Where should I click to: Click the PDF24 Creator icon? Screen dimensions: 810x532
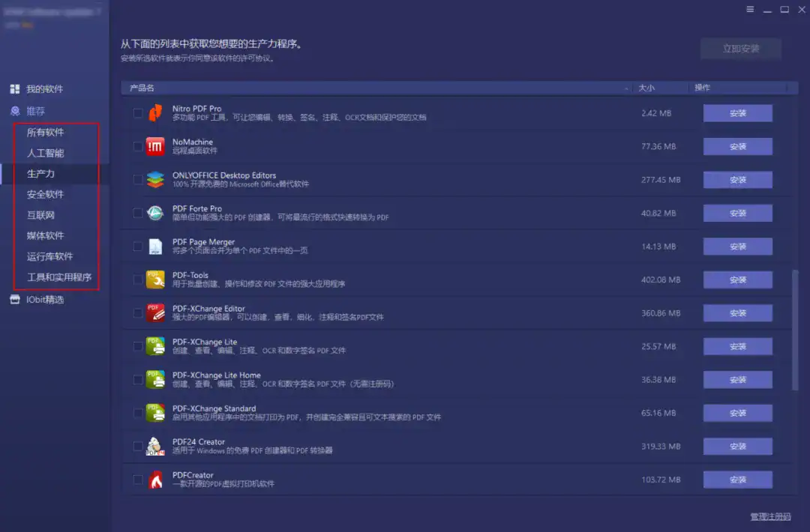tap(155, 446)
